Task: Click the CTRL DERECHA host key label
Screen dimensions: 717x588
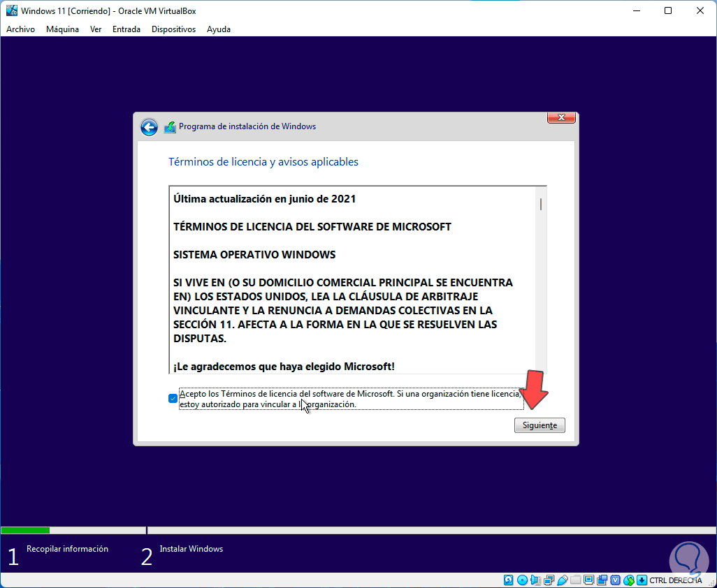Action: pos(676,580)
